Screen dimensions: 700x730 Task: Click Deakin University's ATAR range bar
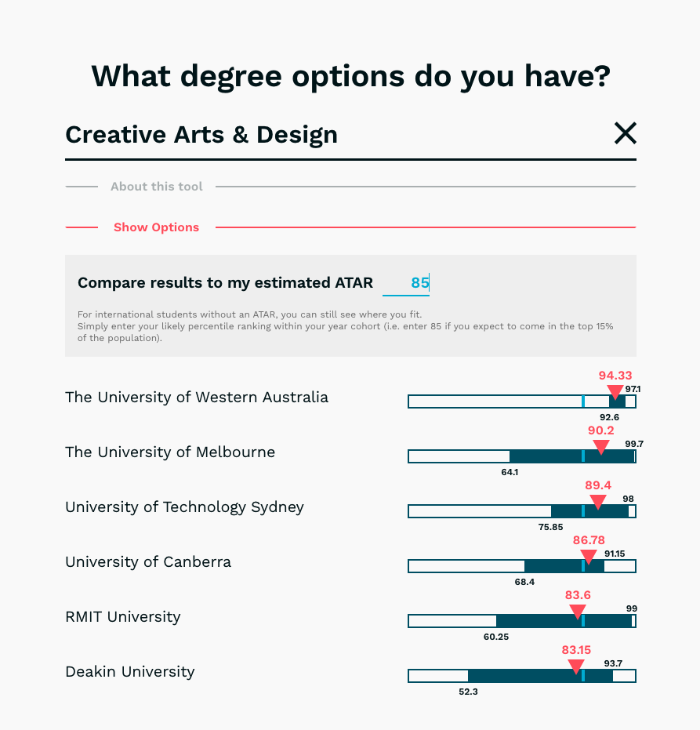(521, 677)
